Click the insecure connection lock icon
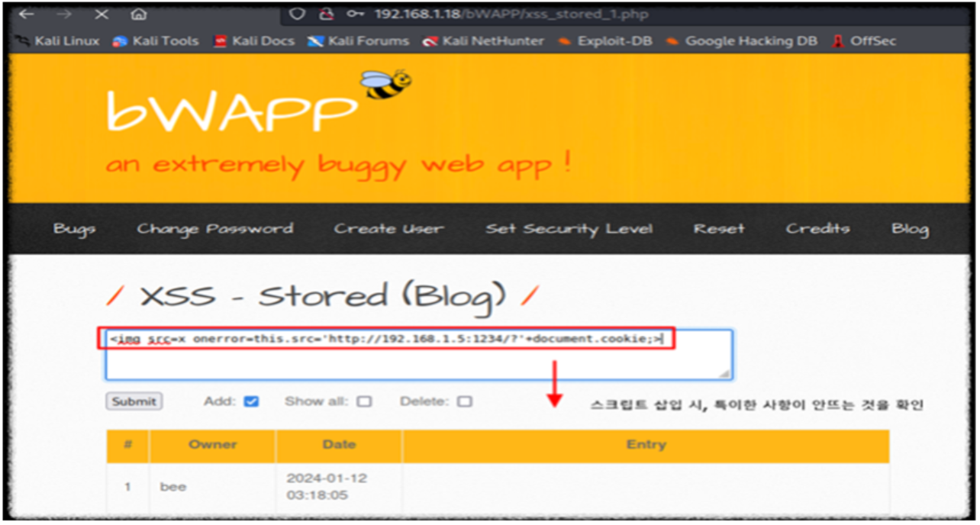This screenshot has height=525, width=980. point(326,14)
